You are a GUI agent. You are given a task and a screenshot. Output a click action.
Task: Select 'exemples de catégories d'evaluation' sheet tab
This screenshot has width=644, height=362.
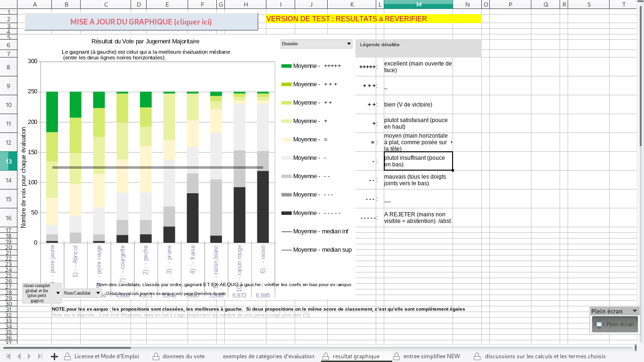pyautogui.click(x=268, y=356)
